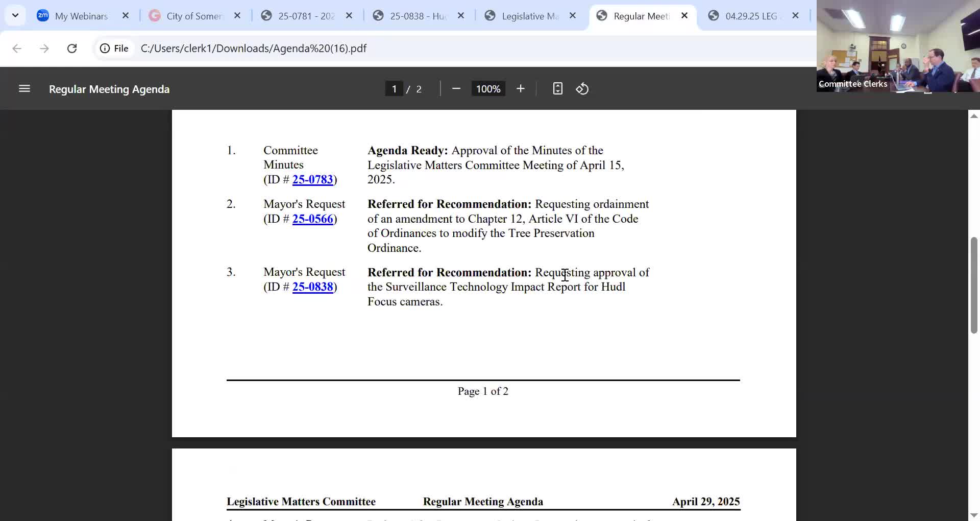
Task: Switch to My Webinars tab
Action: coord(81,16)
